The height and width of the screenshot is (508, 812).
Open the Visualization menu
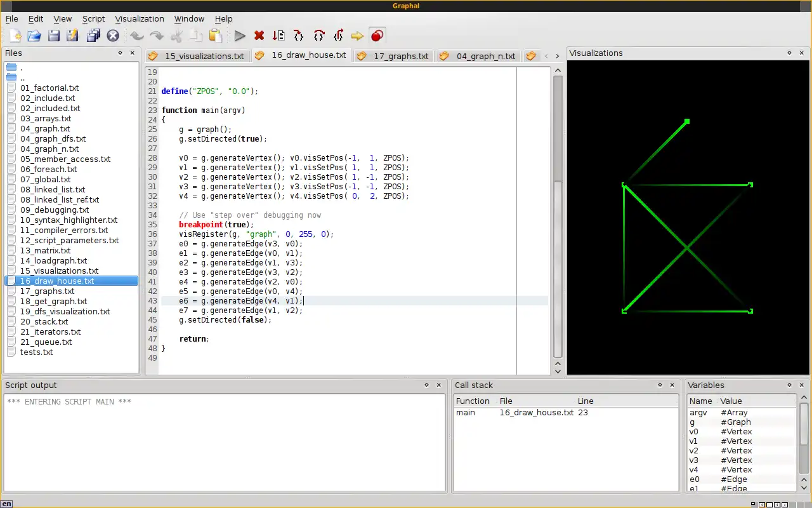[140, 19]
